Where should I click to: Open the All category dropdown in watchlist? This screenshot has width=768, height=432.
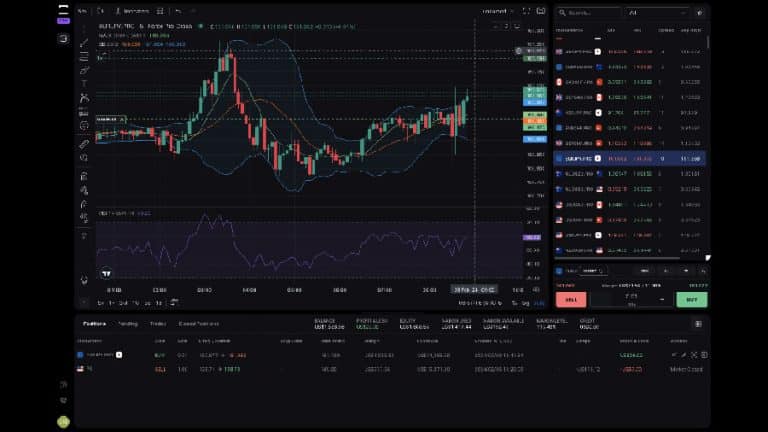tap(657, 13)
